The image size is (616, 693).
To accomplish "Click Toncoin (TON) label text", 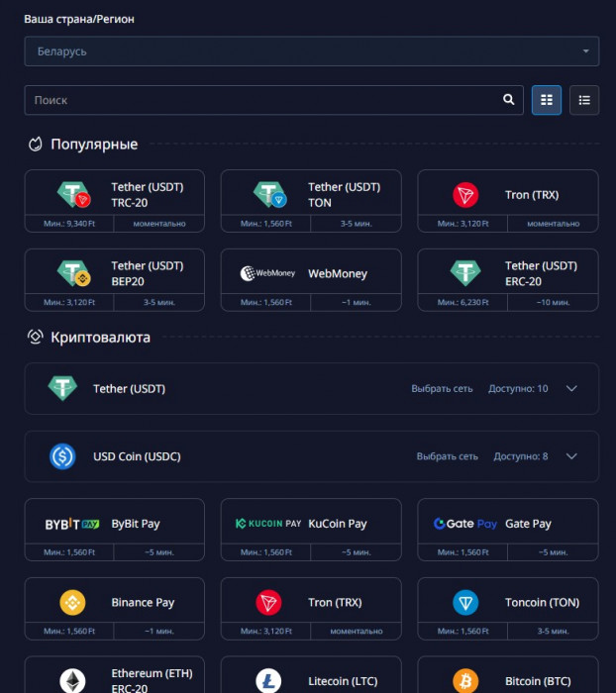I will [x=542, y=602].
